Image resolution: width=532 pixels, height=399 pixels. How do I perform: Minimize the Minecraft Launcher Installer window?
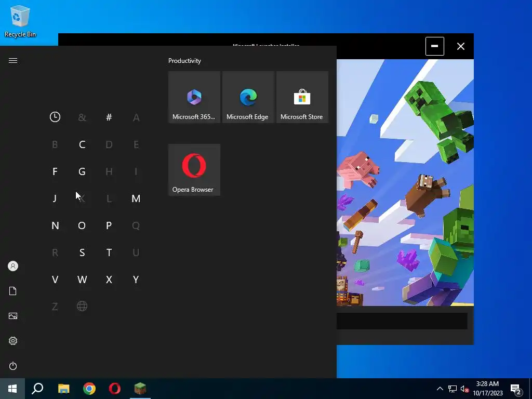point(435,46)
